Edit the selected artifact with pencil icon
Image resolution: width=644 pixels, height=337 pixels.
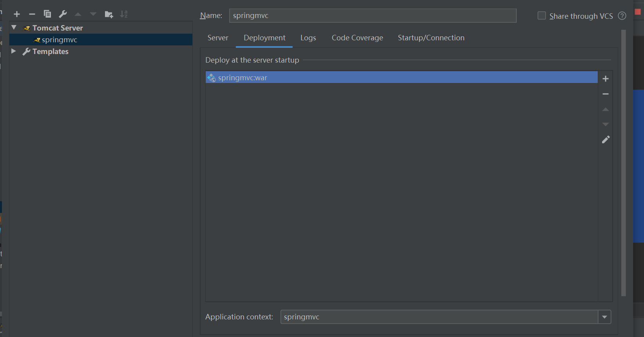pos(606,140)
